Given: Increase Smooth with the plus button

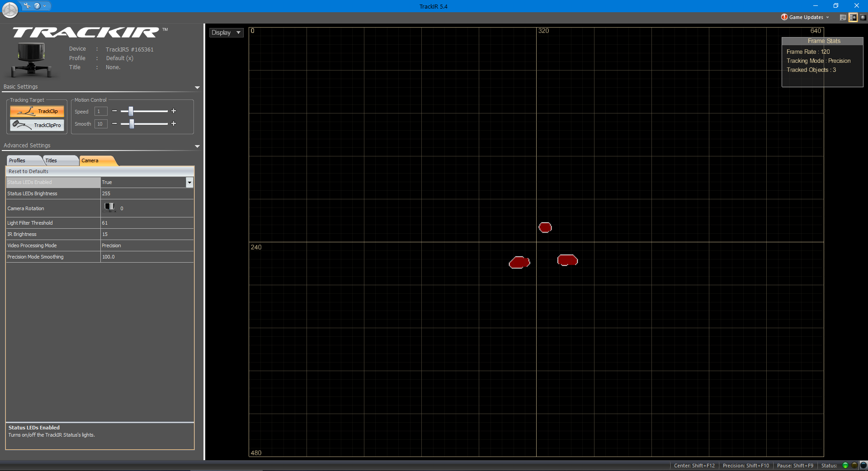Looking at the screenshot, I should 174,124.
